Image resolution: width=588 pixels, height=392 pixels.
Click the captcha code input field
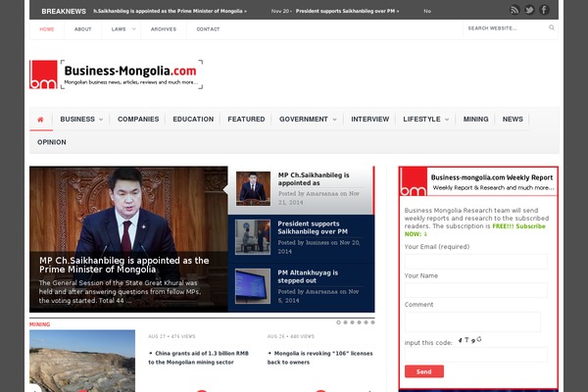click(476, 354)
